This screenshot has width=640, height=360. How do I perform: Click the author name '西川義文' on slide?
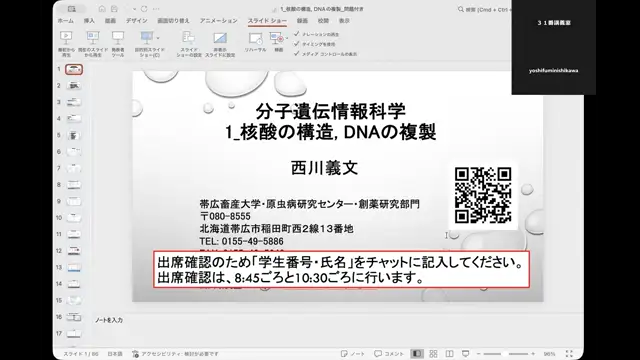[x=324, y=168]
